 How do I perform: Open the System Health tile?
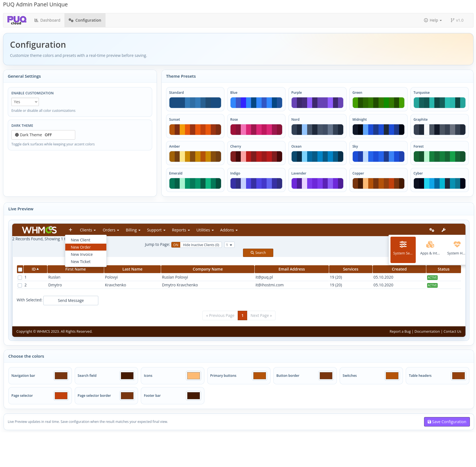pos(456,248)
